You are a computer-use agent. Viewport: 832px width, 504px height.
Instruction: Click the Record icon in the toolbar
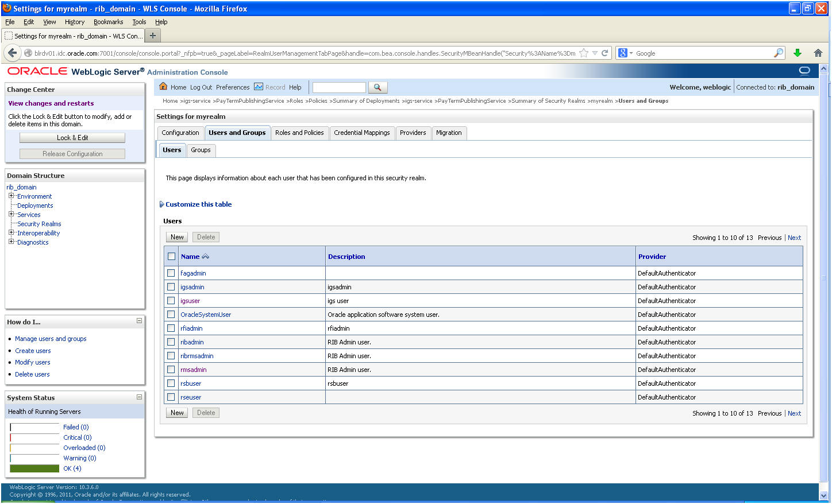(x=259, y=87)
